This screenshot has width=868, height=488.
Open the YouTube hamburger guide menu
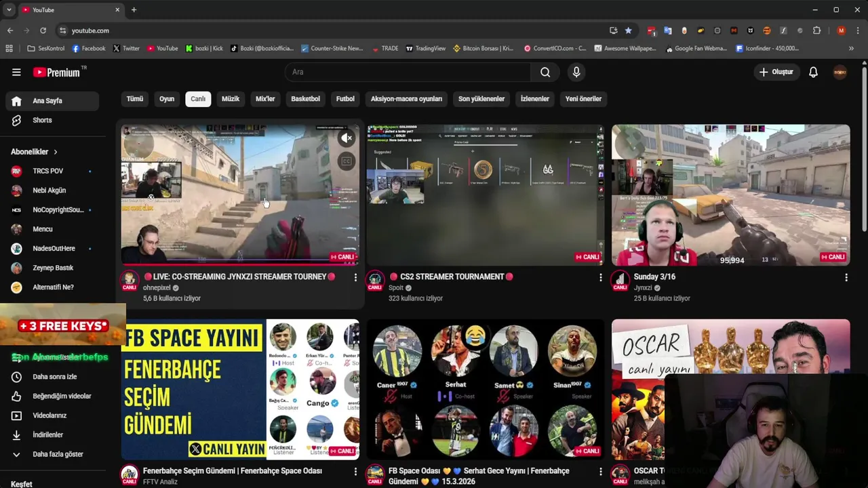tap(16, 72)
